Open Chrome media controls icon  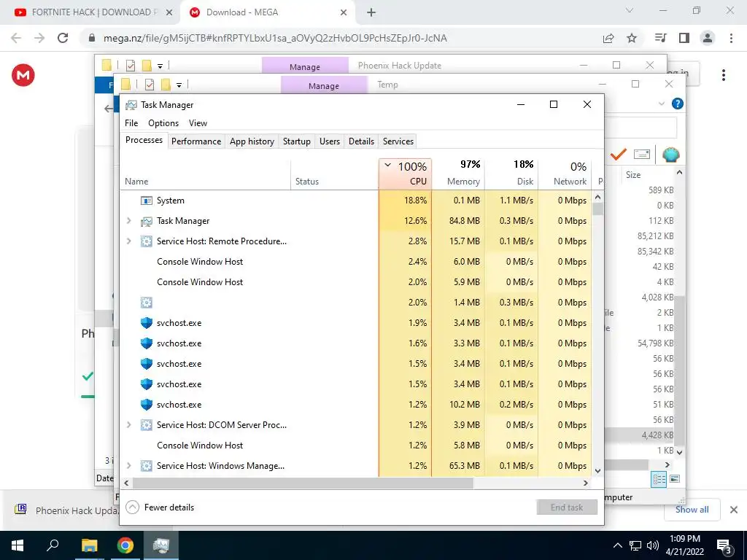tap(660, 38)
